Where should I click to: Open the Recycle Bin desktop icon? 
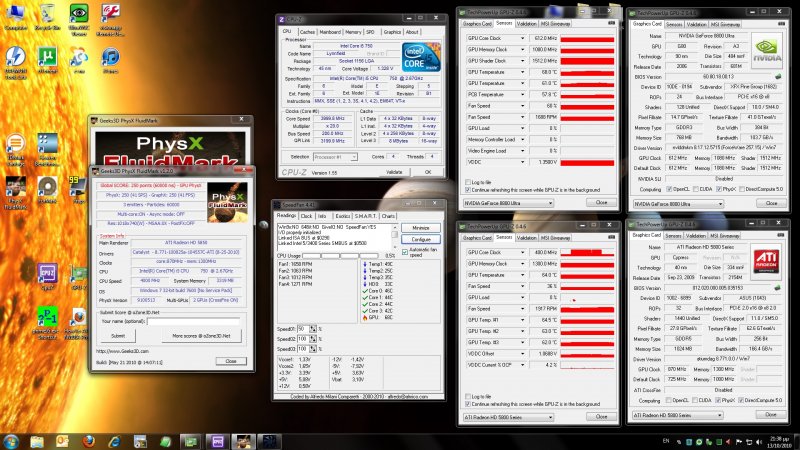(47, 17)
